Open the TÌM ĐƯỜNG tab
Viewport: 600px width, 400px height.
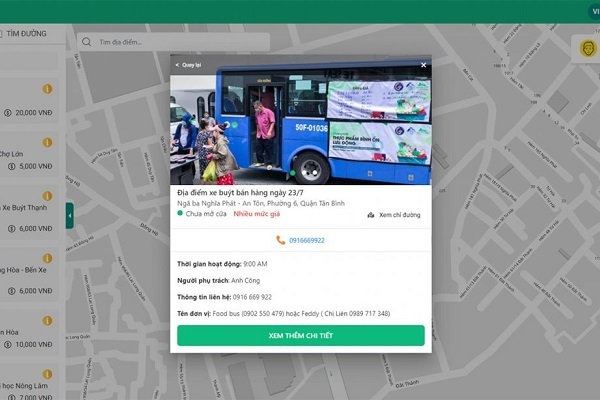pyautogui.click(x=26, y=34)
